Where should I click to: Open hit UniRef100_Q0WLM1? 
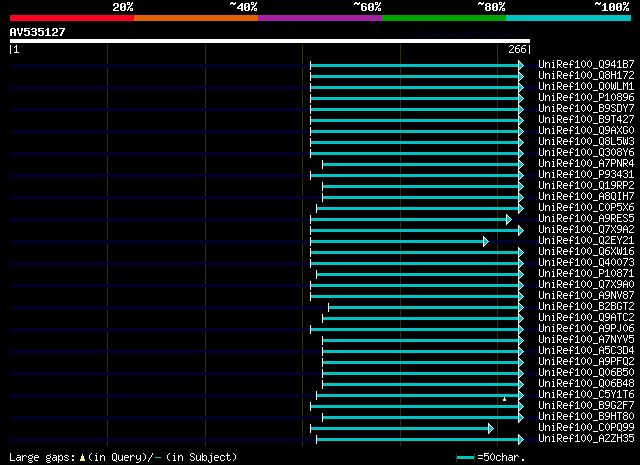pyautogui.click(x=587, y=87)
